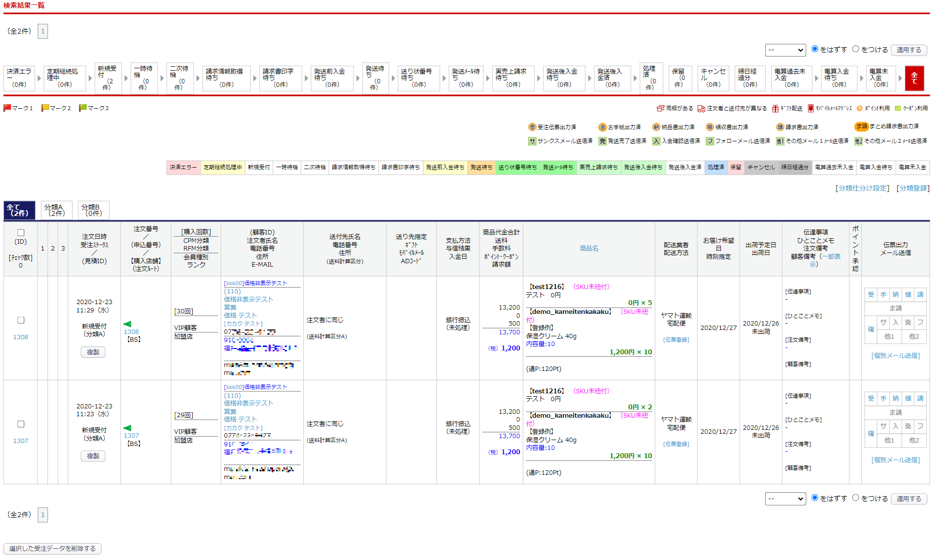The image size is (934, 560).
Task: Click the green flag icon of order 1307
Action: [x=127, y=428]
